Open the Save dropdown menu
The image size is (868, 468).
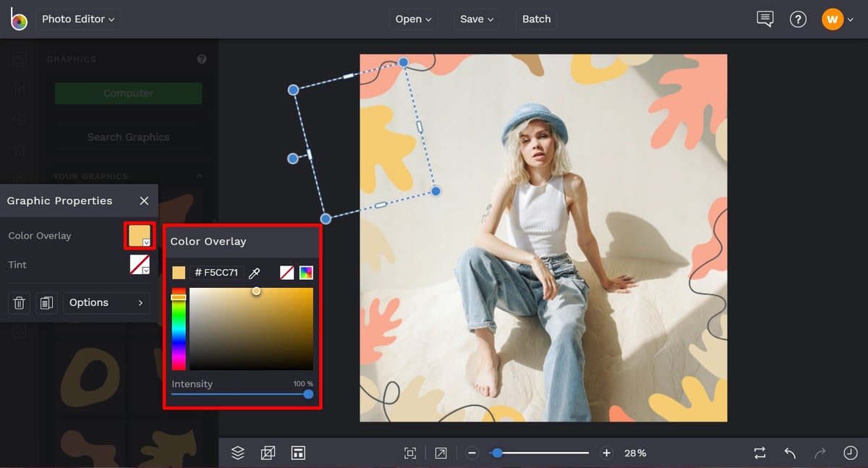tap(476, 19)
